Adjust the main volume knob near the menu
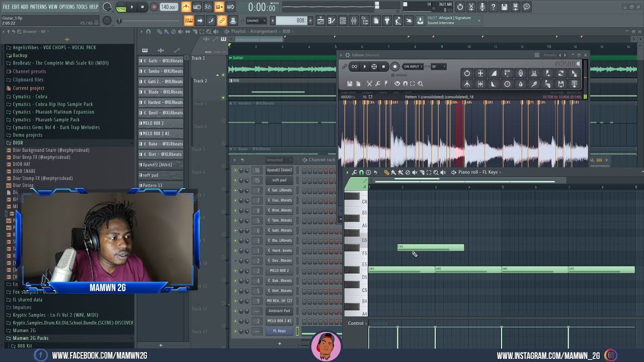 (x=107, y=7)
